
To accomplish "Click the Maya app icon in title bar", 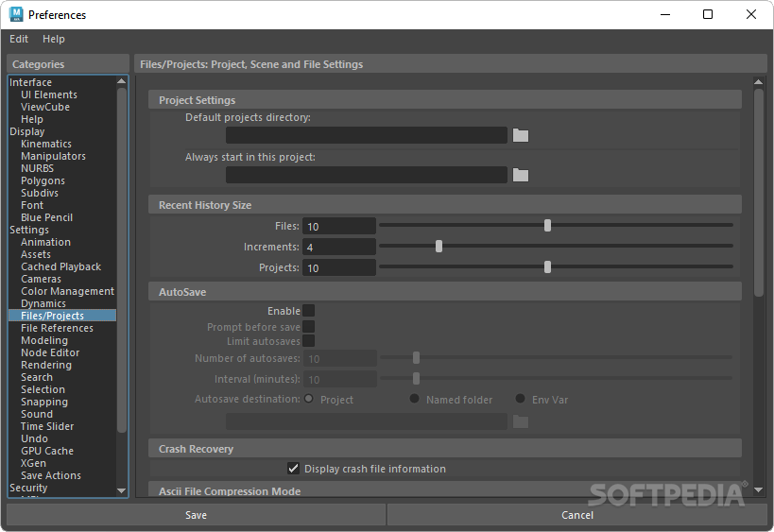I will (16, 14).
